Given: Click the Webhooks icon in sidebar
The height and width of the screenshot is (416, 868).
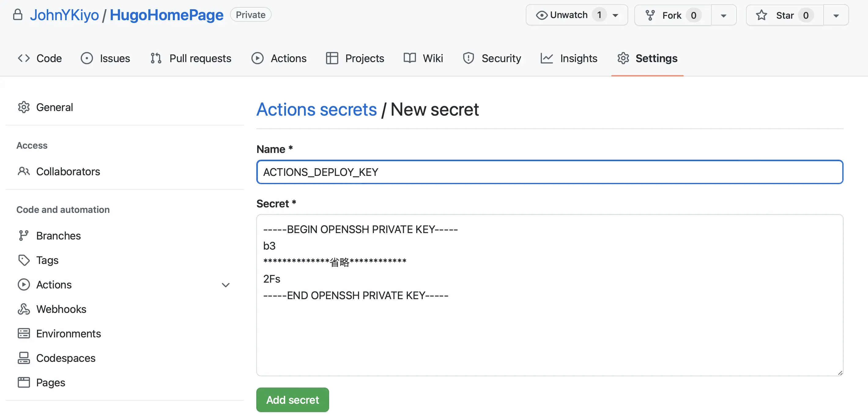Looking at the screenshot, I should [24, 309].
